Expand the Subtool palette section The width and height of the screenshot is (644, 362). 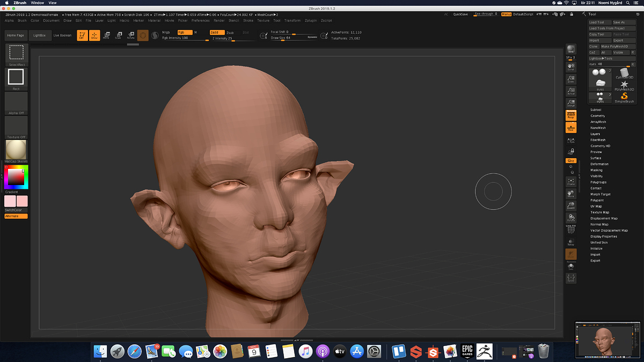tap(596, 110)
